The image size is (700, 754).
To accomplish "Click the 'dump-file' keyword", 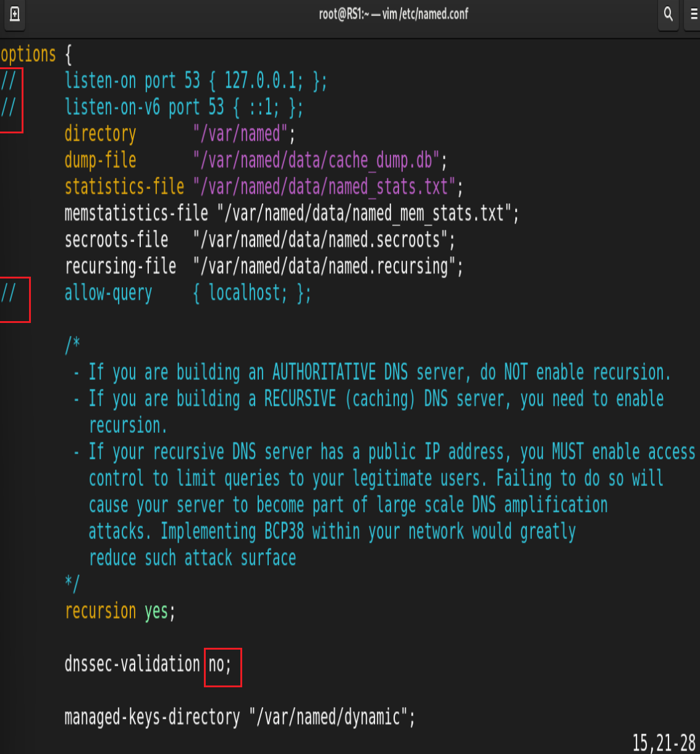I will click(100, 161).
